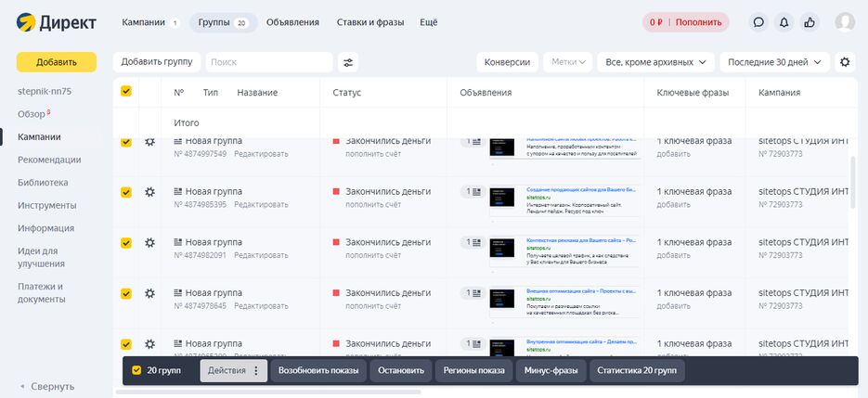This screenshot has width=868, height=398.
Task: Click the yellow 'Добавить' button
Action: click(x=57, y=62)
